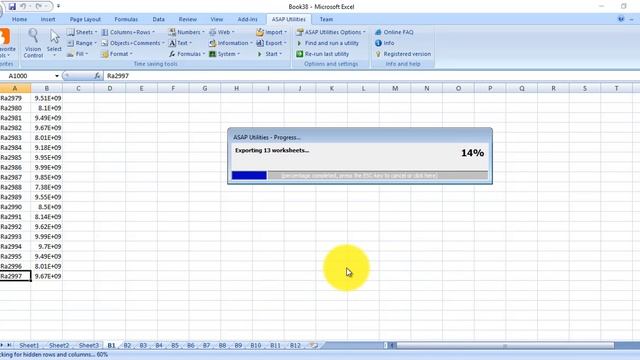This screenshot has width=640, height=360.
Task: Open the Objects & Comments menu
Action: [x=133, y=43]
